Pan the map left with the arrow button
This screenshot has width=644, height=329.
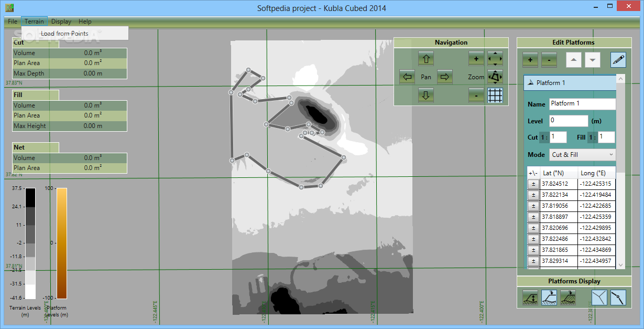(x=407, y=77)
